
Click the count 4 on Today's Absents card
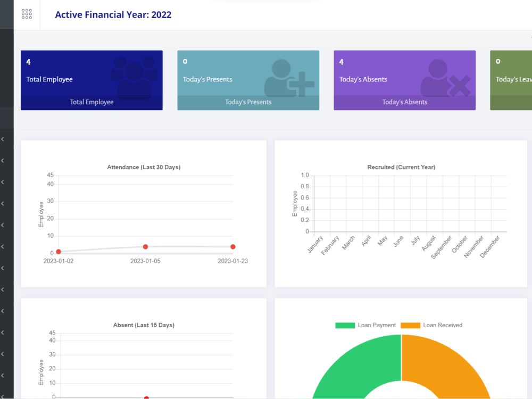[x=342, y=62]
